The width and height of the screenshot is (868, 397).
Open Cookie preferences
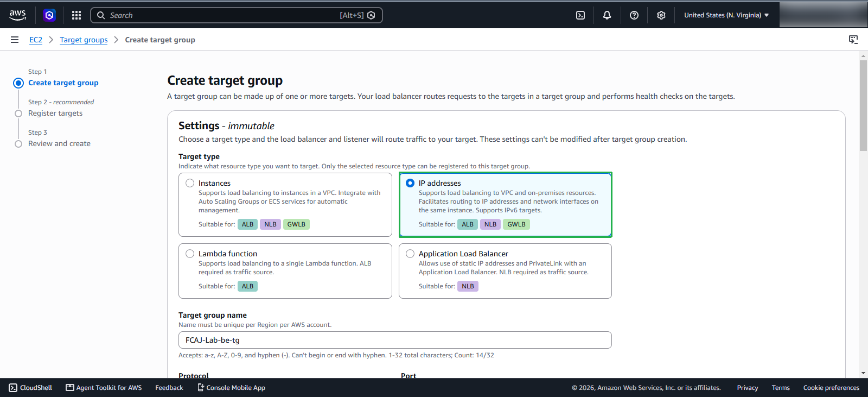[831, 388]
